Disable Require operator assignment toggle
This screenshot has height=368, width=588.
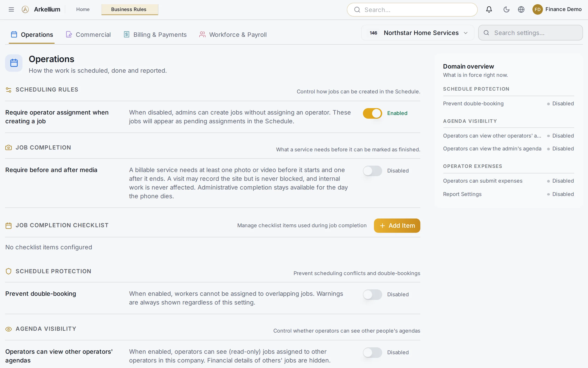pyautogui.click(x=372, y=113)
